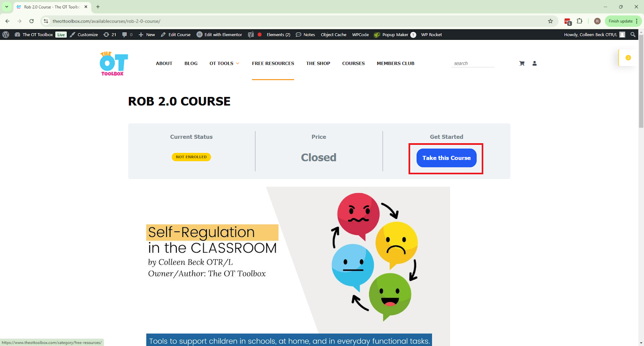Open the WP Rocket menu
Image resolution: width=644 pixels, height=346 pixels.
coord(431,35)
